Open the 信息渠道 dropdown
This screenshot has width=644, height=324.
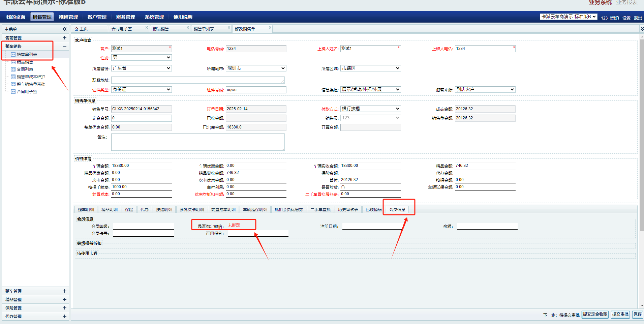(x=370, y=90)
